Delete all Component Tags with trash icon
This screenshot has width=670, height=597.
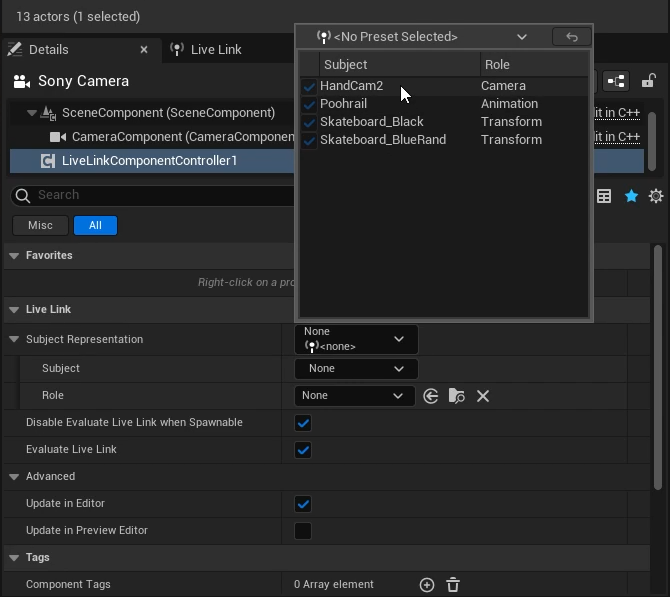click(453, 585)
